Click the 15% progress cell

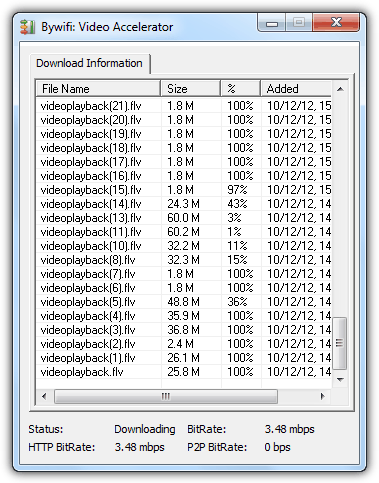(x=237, y=260)
